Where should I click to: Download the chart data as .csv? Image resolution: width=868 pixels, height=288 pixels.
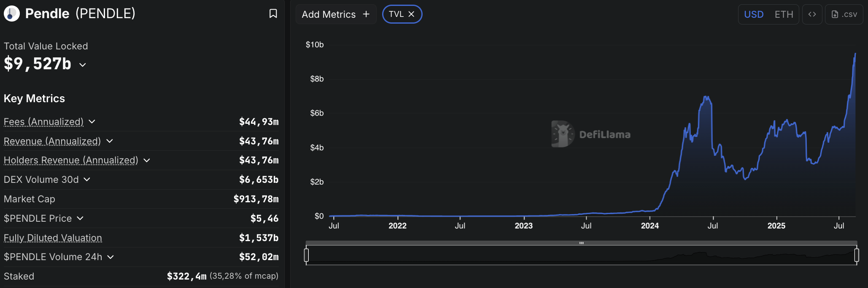click(x=844, y=14)
